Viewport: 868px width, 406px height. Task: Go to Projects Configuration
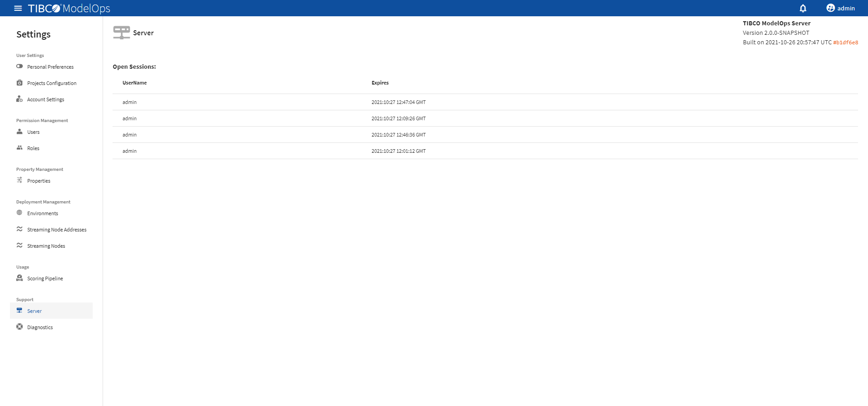[x=51, y=83]
